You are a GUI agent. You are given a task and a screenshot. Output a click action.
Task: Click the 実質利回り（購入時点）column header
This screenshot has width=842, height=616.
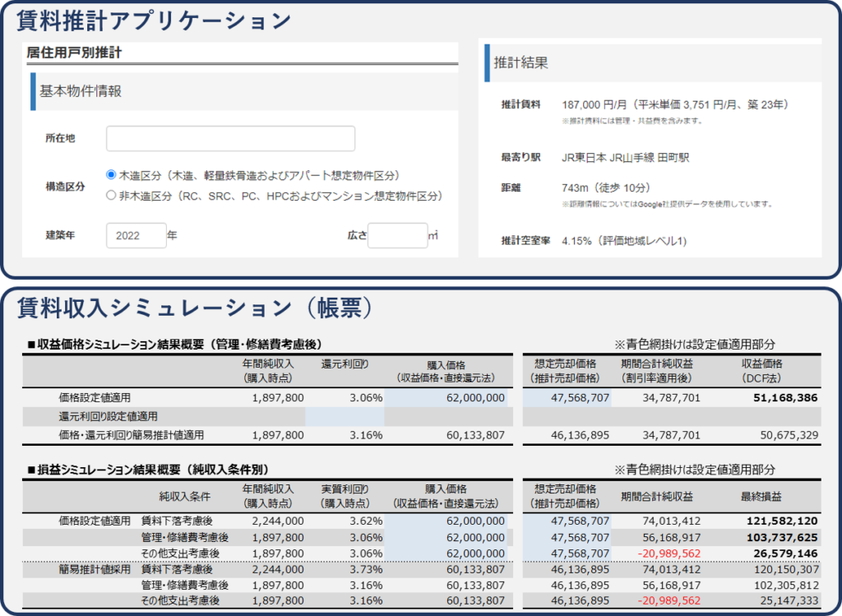pos(345,496)
